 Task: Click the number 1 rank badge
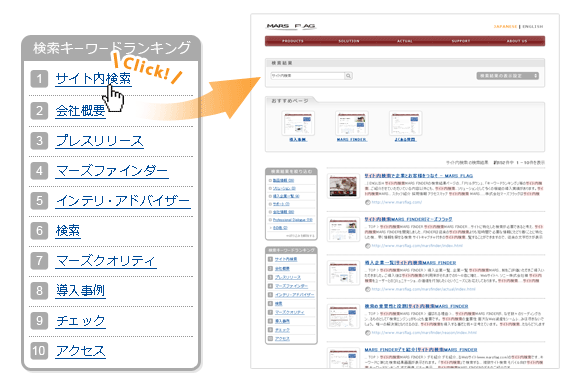39,79
